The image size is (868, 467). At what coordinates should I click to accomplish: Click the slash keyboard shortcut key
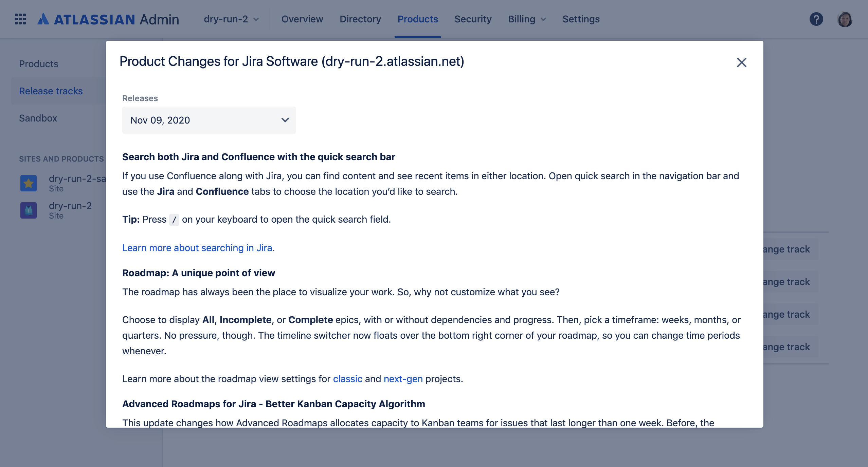point(174,220)
